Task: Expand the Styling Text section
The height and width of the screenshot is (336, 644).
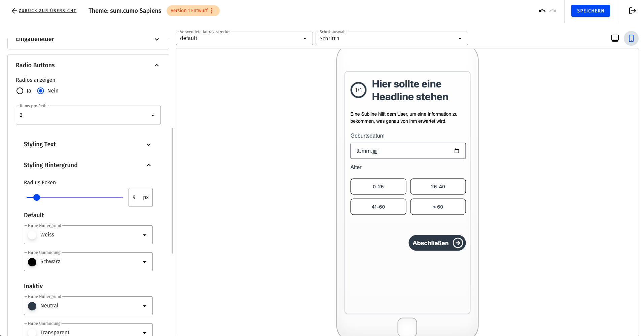Action: pyautogui.click(x=149, y=145)
